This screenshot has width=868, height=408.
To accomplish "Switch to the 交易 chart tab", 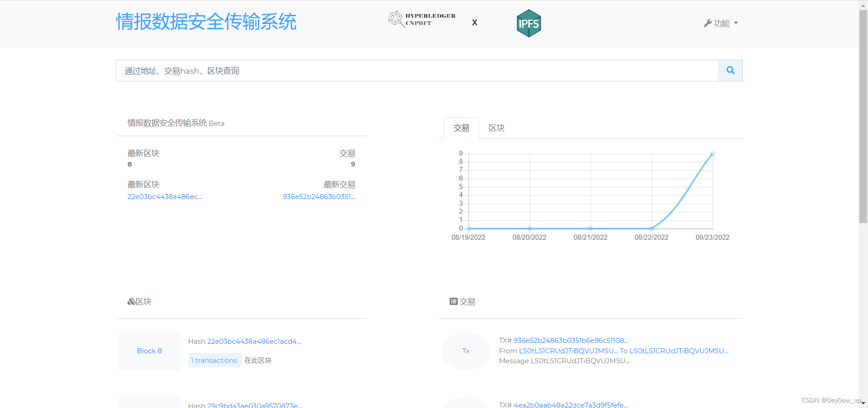I will pos(461,128).
